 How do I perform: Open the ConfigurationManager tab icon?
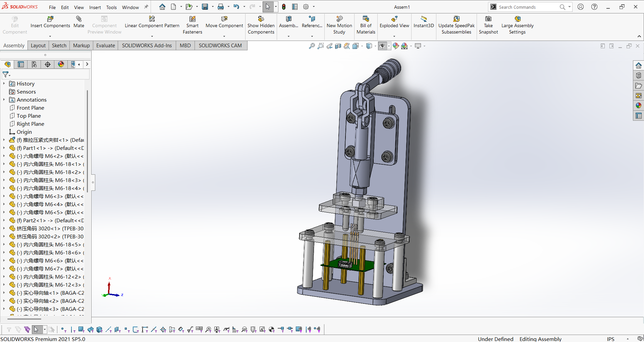click(34, 64)
